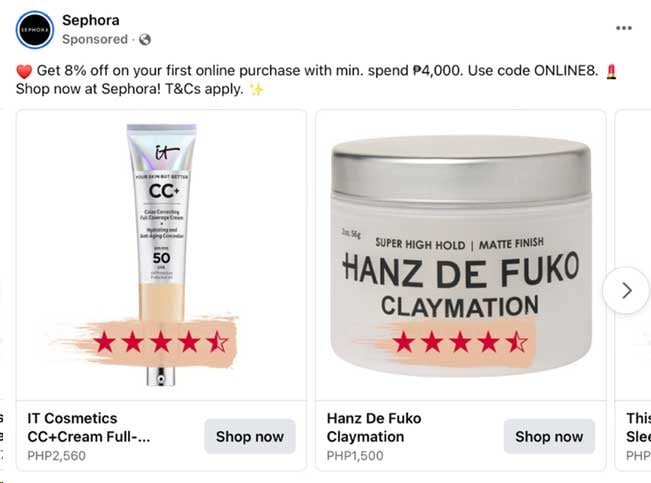The height and width of the screenshot is (483, 651).
Task: Open the partially visible third product card
Action: tap(634, 430)
